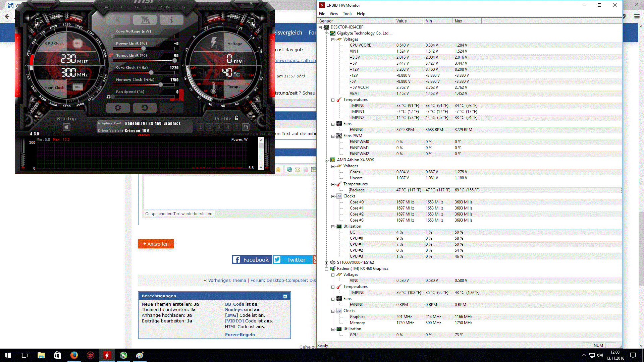Screen dimensions: 644x362
Task: Open the View menu in HWMonitor
Action: 333,14
